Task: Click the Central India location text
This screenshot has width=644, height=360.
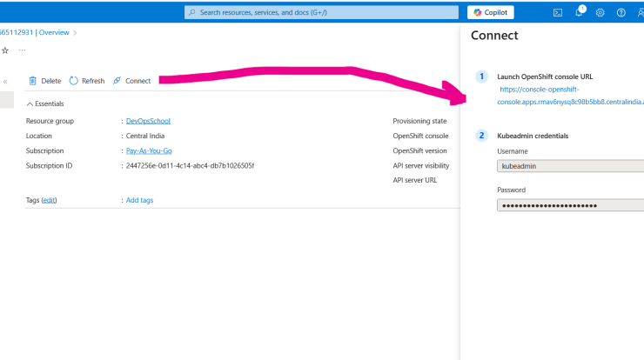Action: (145, 136)
